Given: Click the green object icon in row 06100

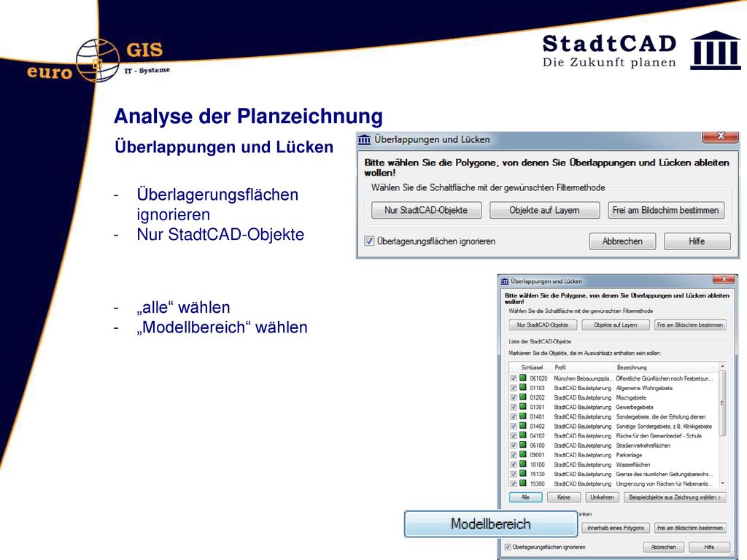Looking at the screenshot, I should (x=522, y=446).
